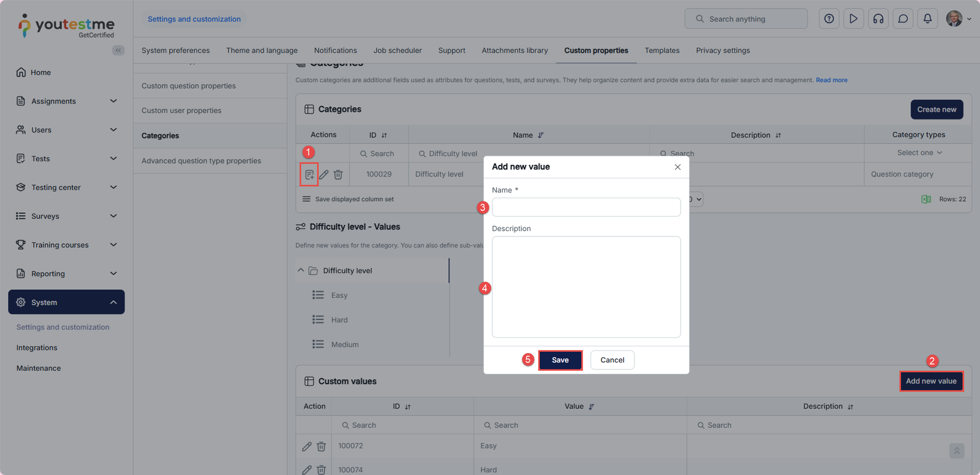Click Cancel in the Add new value dialog
Screen dimensions: 980x475
(x=612, y=360)
